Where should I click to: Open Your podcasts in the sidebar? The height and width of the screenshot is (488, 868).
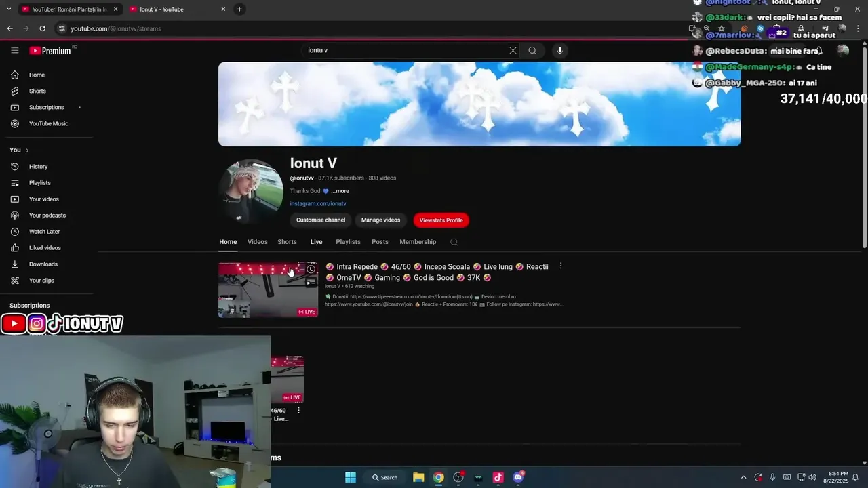(x=47, y=216)
